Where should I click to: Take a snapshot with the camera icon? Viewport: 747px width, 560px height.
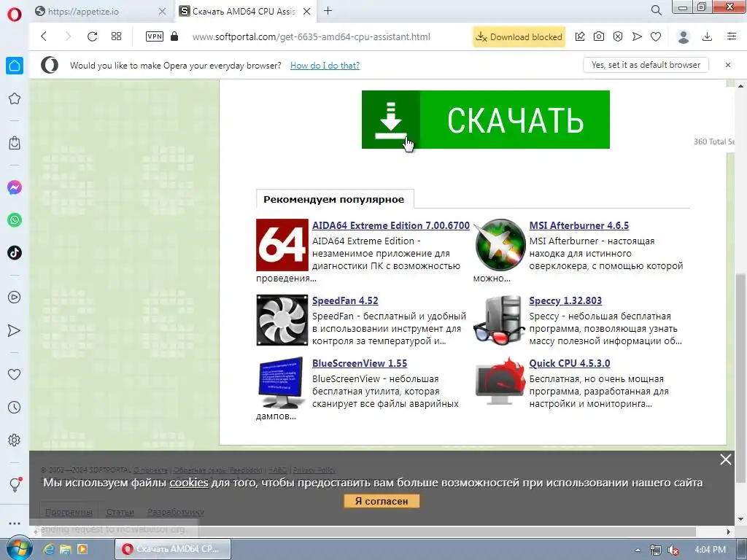[599, 36]
